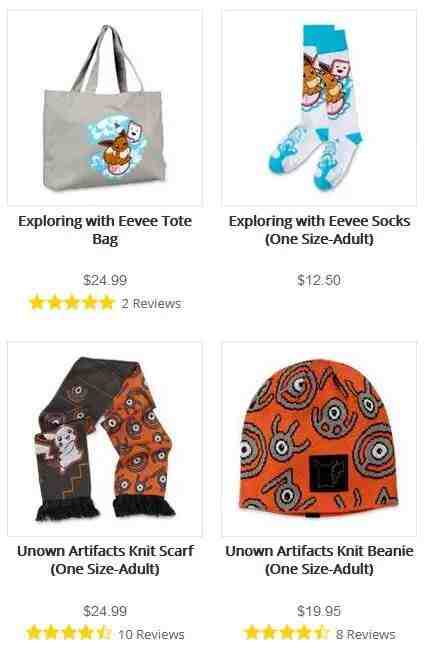
Task: Click the knit scarf star rating
Action: tap(68, 633)
